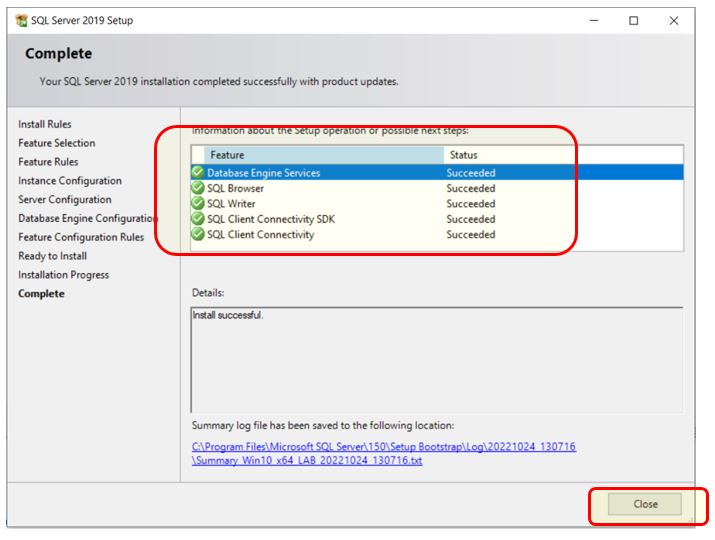Click the Succeeded status for SQL Browser

coord(471,188)
